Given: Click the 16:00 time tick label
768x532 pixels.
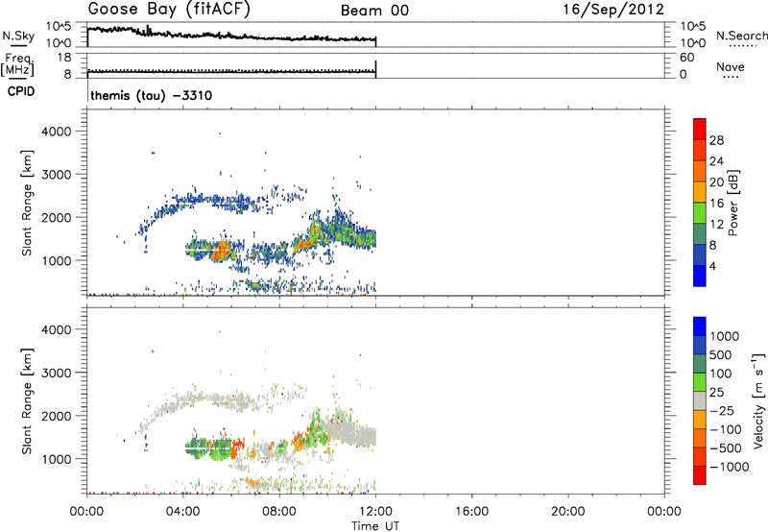Looking at the screenshot, I should point(471,512).
